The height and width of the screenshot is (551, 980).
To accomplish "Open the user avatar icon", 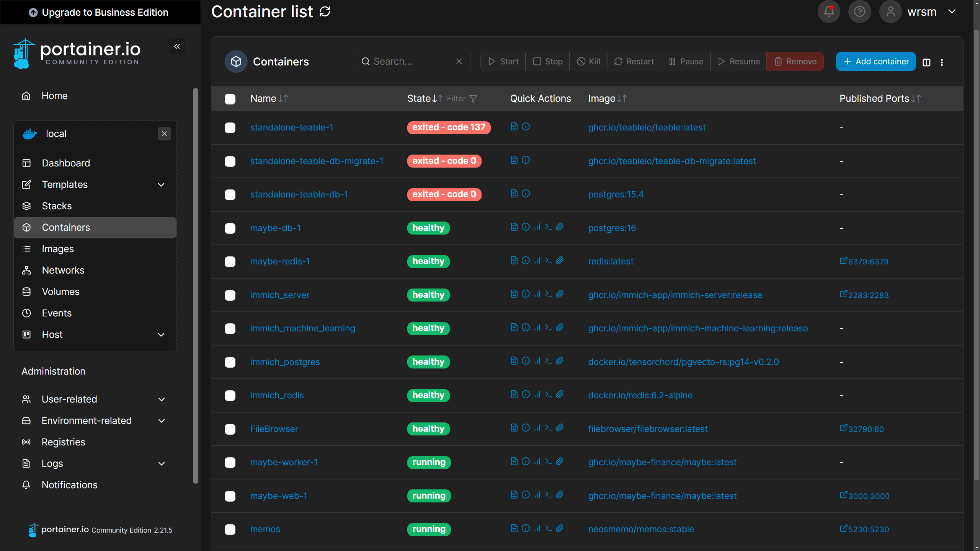I will (x=890, y=11).
